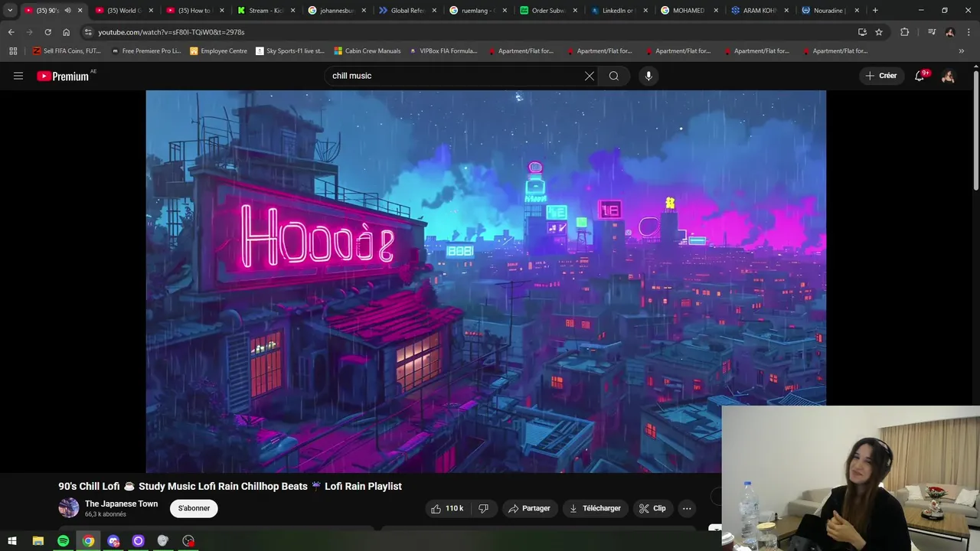Screen dimensions: 980x551
Task: Switch to the Stream - Kick tab
Action: coord(266,11)
